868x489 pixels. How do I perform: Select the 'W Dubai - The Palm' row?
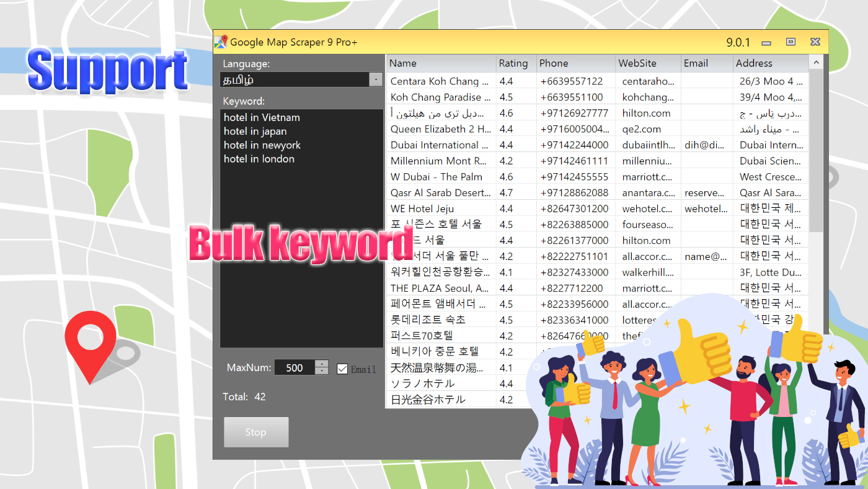440,176
